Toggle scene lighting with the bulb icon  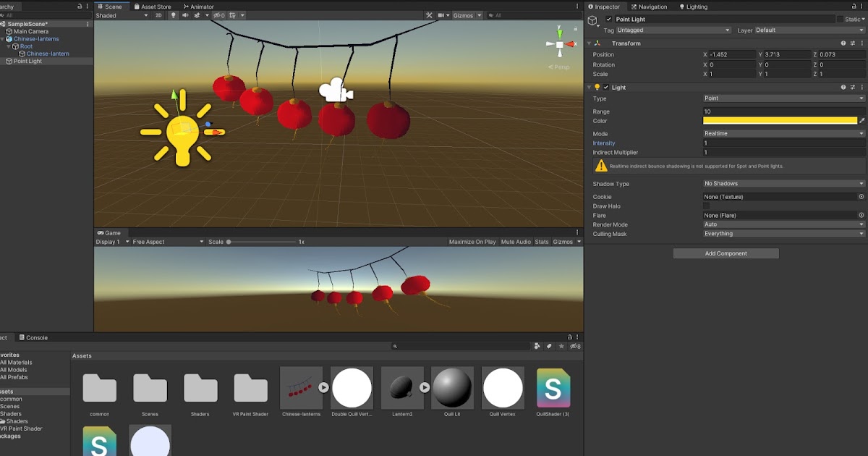coord(174,15)
